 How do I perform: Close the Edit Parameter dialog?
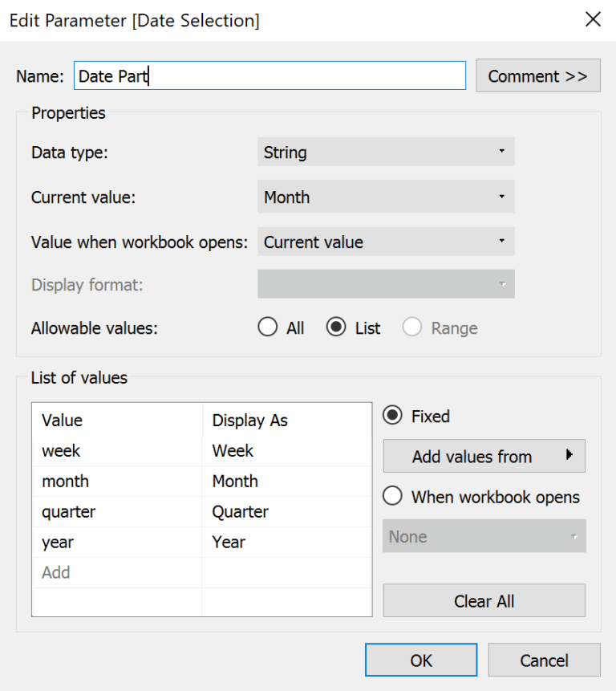593,19
